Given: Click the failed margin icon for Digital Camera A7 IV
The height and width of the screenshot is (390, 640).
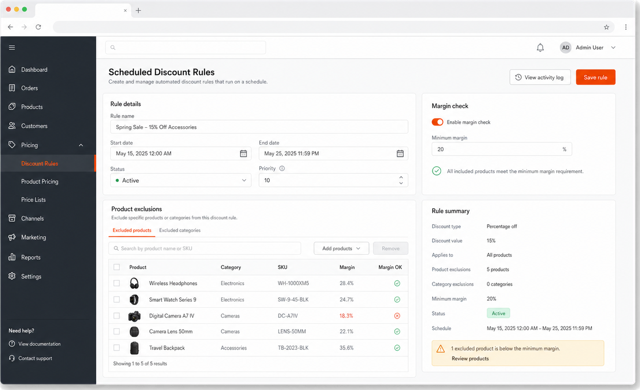Looking at the screenshot, I should [x=397, y=316].
